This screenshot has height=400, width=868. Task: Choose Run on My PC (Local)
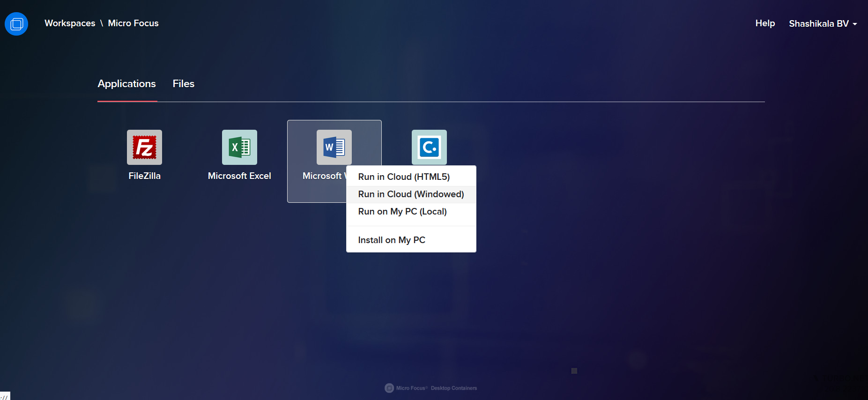(x=411, y=211)
